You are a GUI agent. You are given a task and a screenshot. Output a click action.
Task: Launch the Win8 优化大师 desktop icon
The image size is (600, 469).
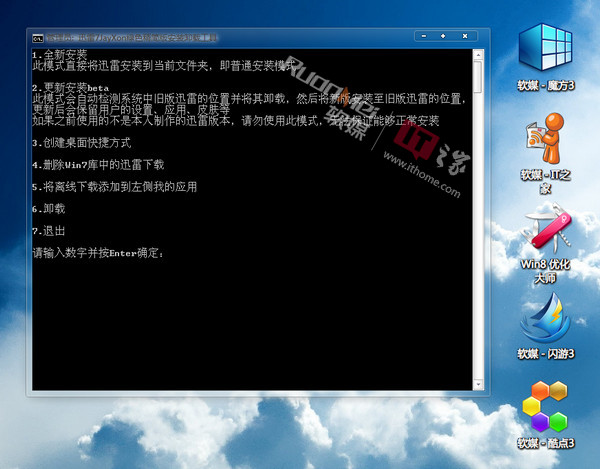click(545, 243)
